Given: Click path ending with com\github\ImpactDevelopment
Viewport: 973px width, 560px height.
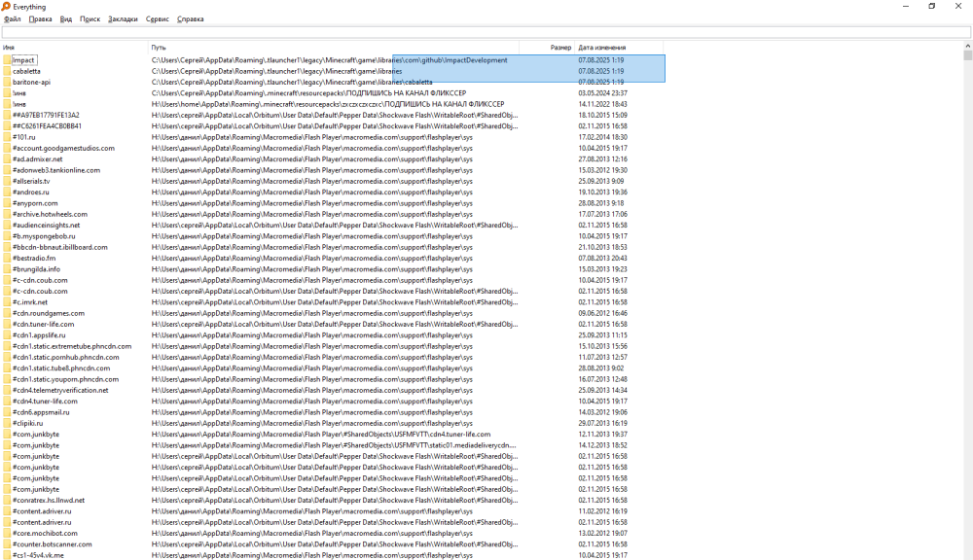Looking at the screenshot, I should click(x=330, y=60).
